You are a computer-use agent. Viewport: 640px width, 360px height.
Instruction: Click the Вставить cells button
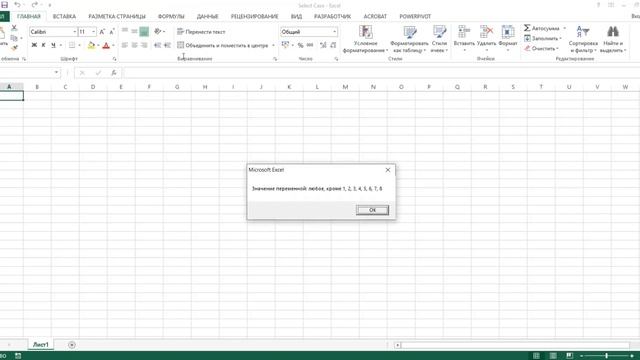tap(464, 39)
